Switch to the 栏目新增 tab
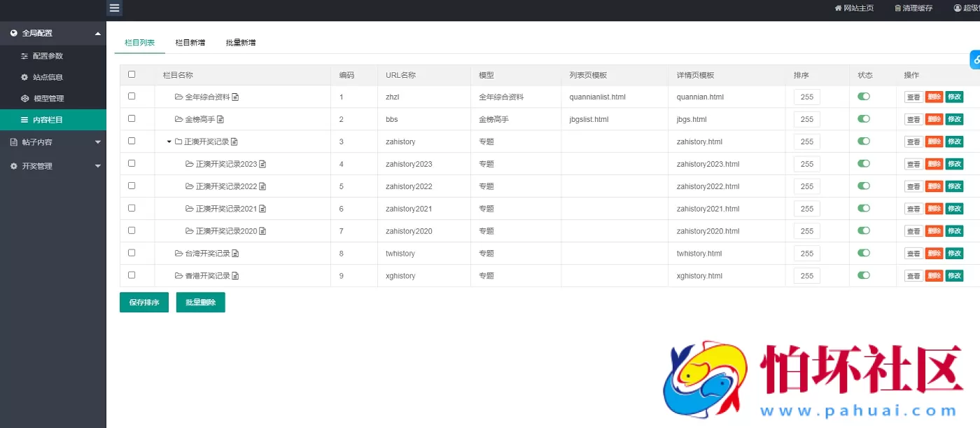The image size is (980, 428). point(190,43)
